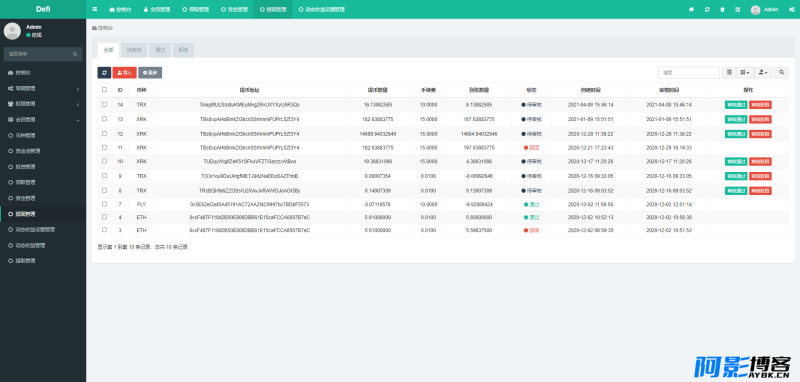Toggle fullscreen icon in top header
Viewport: 800px width, 382px height.
(738, 9)
